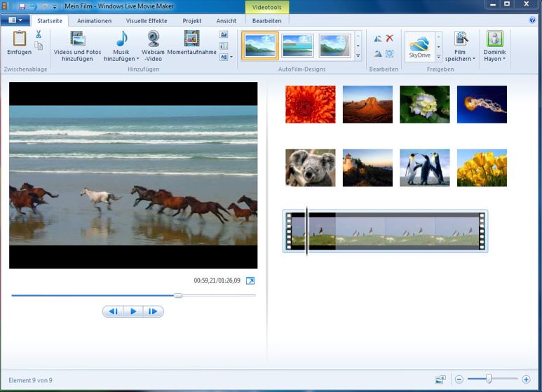
Task: Share film to SkyDrive
Action: pos(419,46)
